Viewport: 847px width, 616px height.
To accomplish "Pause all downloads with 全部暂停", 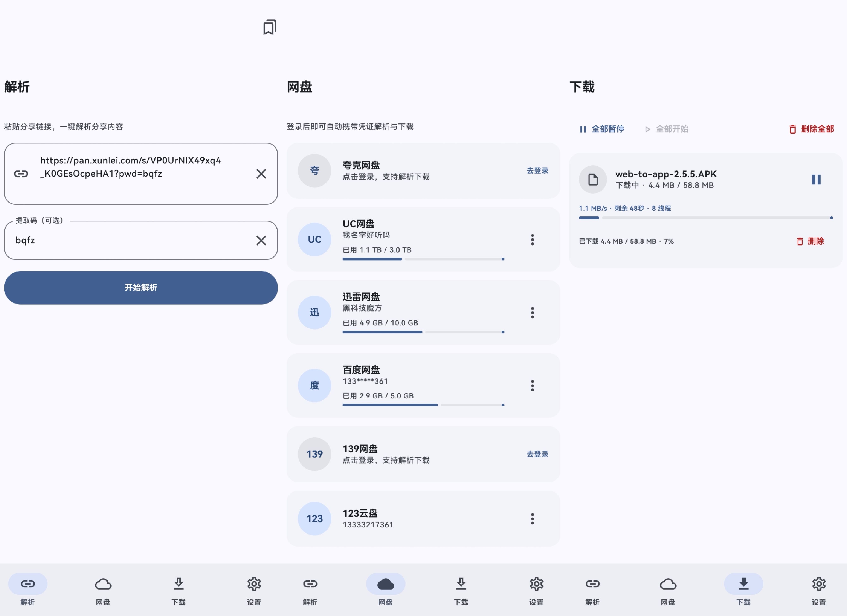I will pos(602,129).
